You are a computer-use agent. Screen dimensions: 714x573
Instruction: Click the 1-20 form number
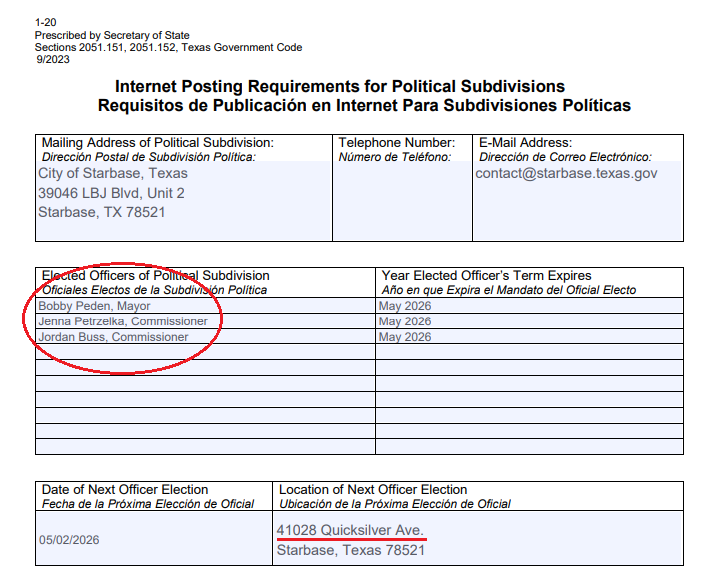pyautogui.click(x=46, y=22)
